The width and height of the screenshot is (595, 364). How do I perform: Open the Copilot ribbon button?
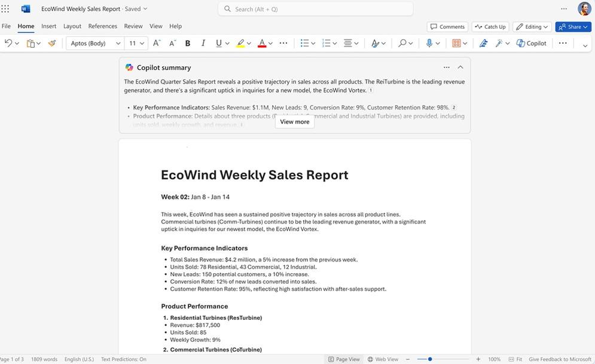pyautogui.click(x=531, y=43)
